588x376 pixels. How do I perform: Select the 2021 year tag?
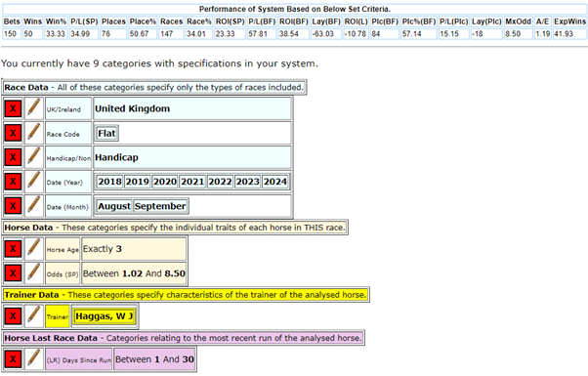192,182
